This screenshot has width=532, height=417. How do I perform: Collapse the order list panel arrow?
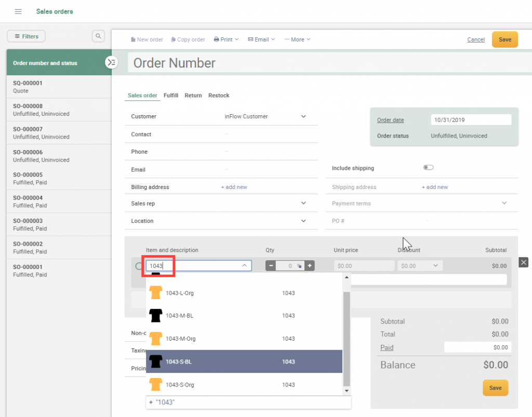pos(111,62)
